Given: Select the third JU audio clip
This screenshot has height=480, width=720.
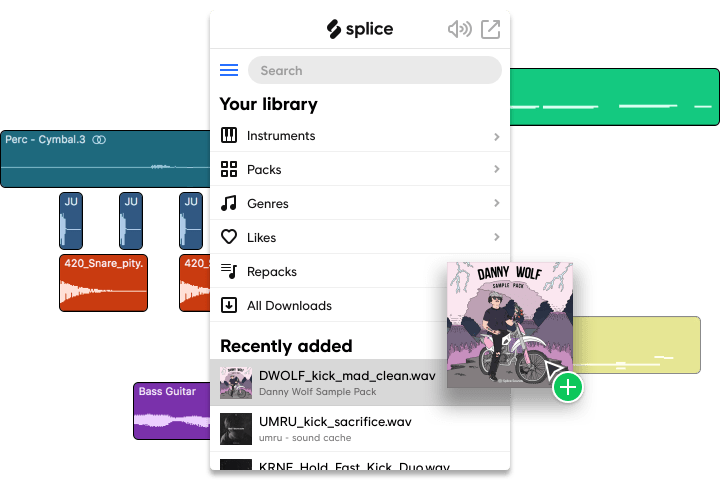Looking at the screenshot, I should (191, 221).
